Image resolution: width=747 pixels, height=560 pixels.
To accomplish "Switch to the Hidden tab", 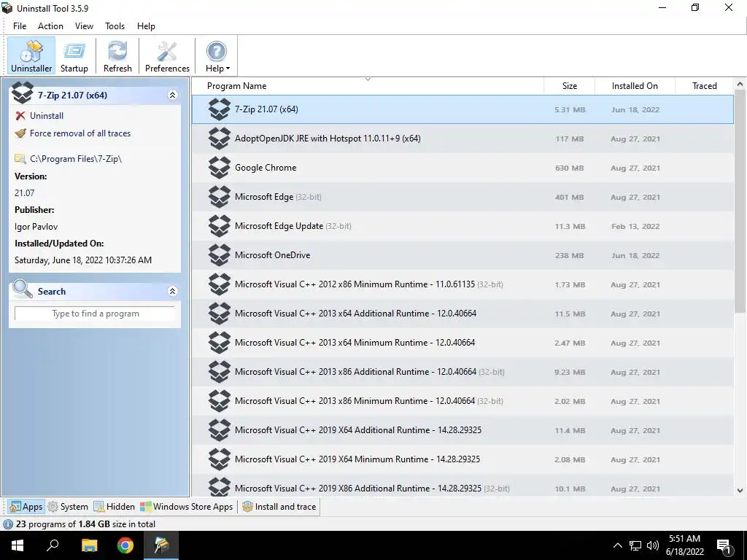I will coord(114,507).
